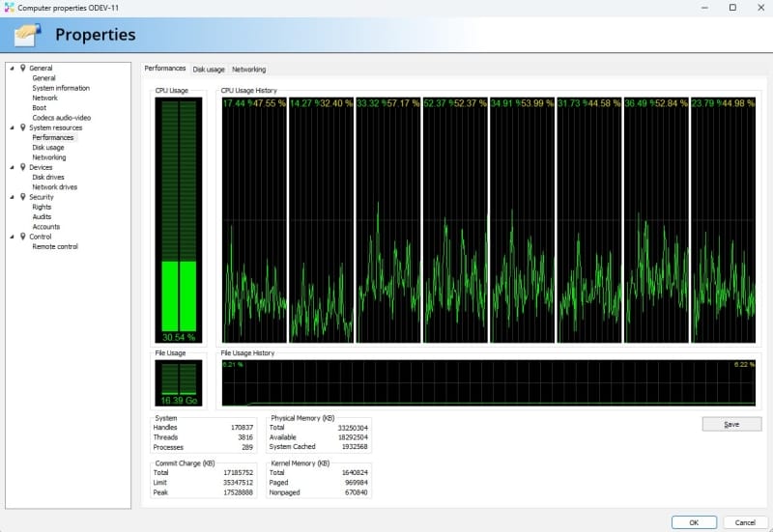
Task: Click the pin icon beside General group
Action: click(x=22, y=69)
